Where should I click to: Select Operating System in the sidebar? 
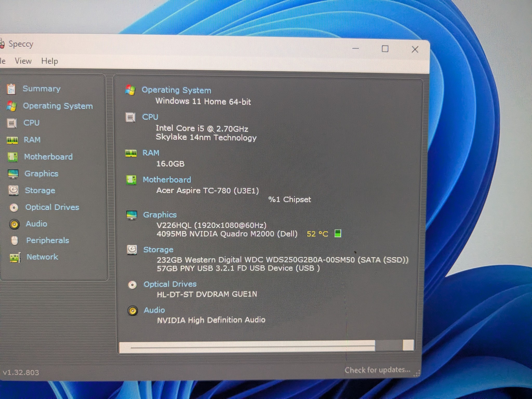click(x=58, y=106)
